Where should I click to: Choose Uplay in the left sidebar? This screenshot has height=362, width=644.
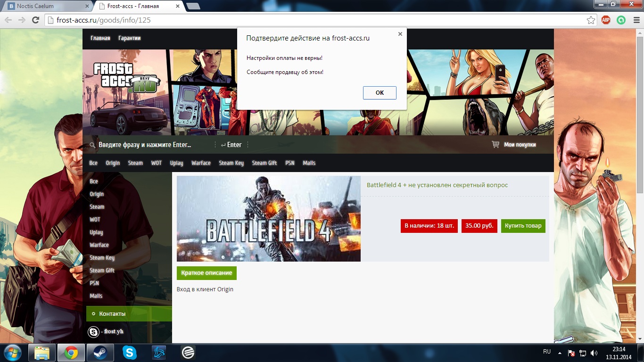(x=97, y=232)
